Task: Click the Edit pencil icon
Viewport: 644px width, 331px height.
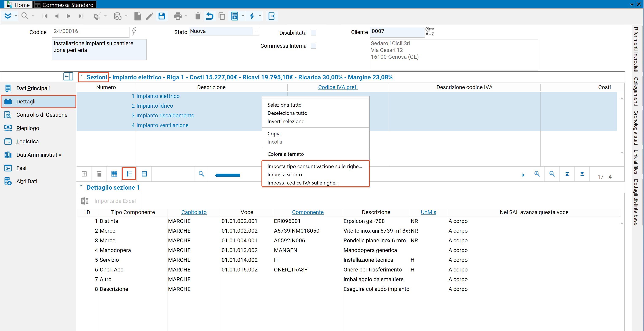Action: [x=150, y=16]
